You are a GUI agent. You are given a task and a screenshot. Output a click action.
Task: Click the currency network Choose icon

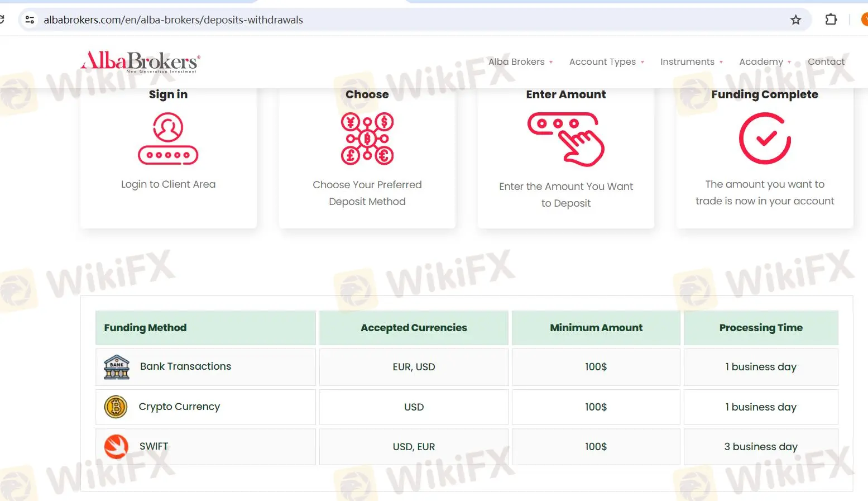point(367,139)
